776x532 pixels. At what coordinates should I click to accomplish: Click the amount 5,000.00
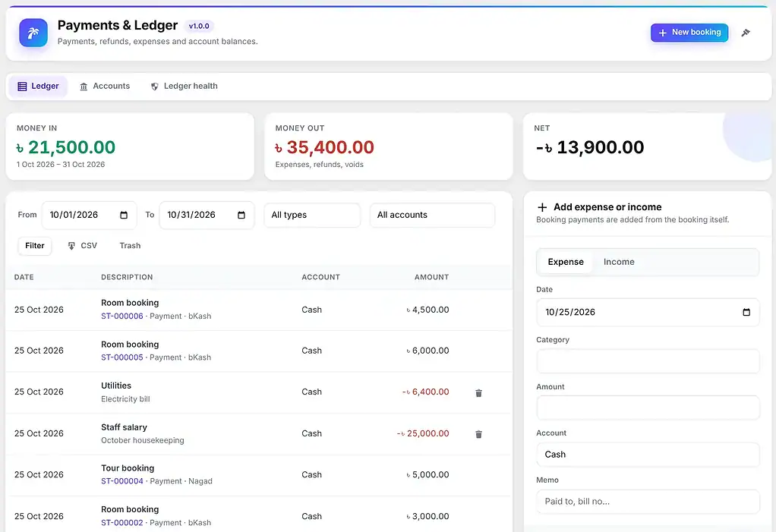pyautogui.click(x=427, y=474)
